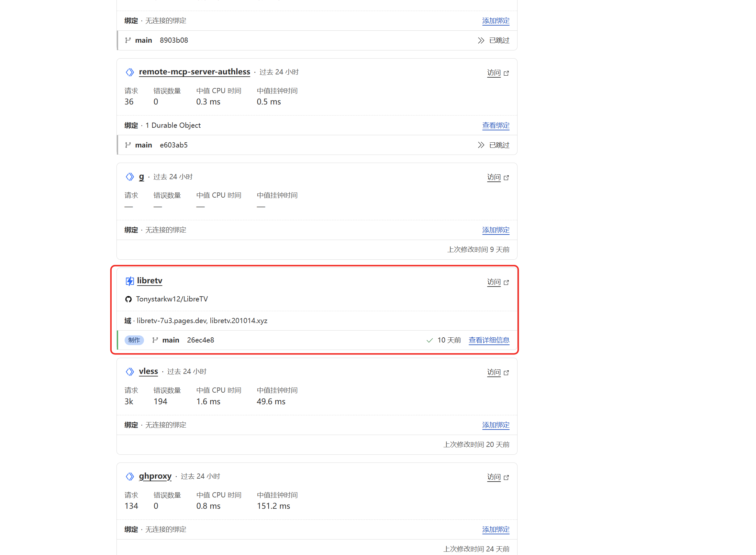Click the production badge in libretv row
Viewport: 756px width, 555px height.
point(134,340)
